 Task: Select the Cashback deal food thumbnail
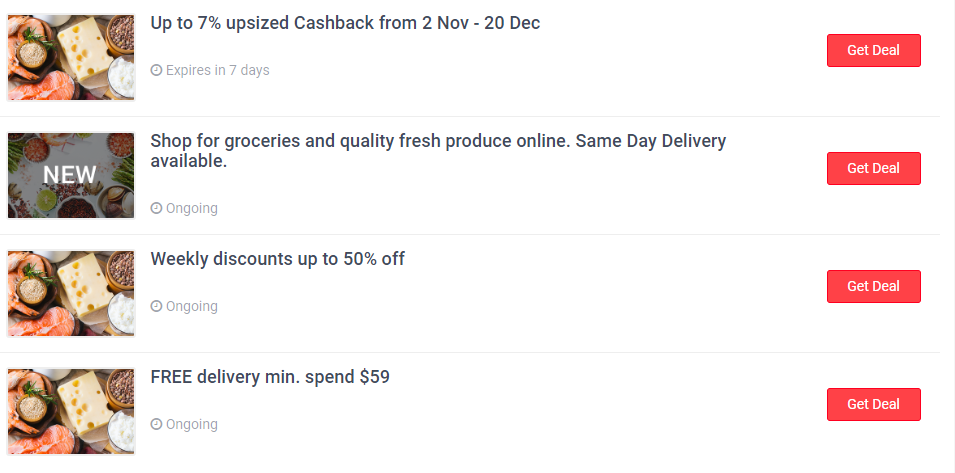(71, 57)
